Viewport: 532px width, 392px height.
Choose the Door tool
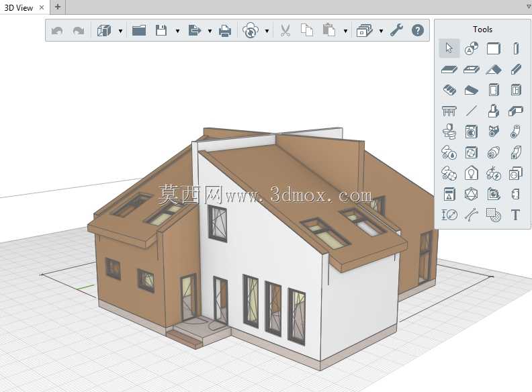[x=494, y=90]
